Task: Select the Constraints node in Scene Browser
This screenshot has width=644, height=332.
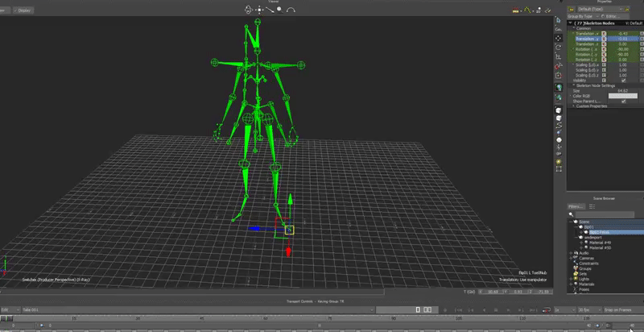Action: [588, 264]
